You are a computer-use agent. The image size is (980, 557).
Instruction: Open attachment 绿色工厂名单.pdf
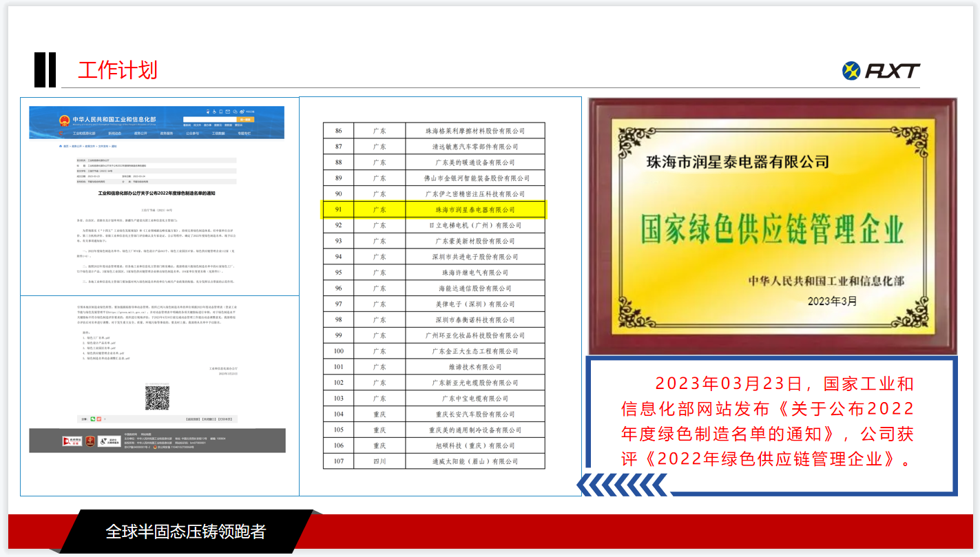coord(98,338)
